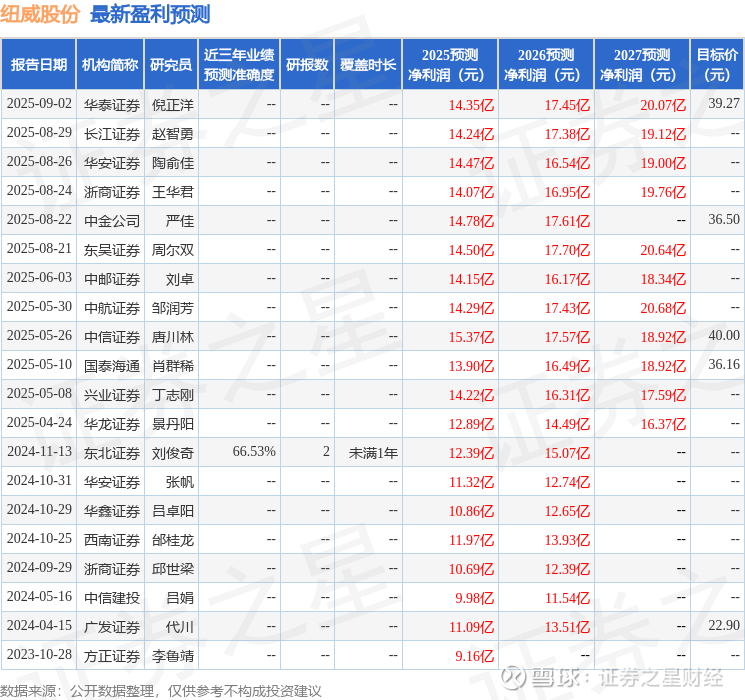The image size is (745, 700).
Task: Click the 最新盈利预测 heading
Action: [150, 14]
